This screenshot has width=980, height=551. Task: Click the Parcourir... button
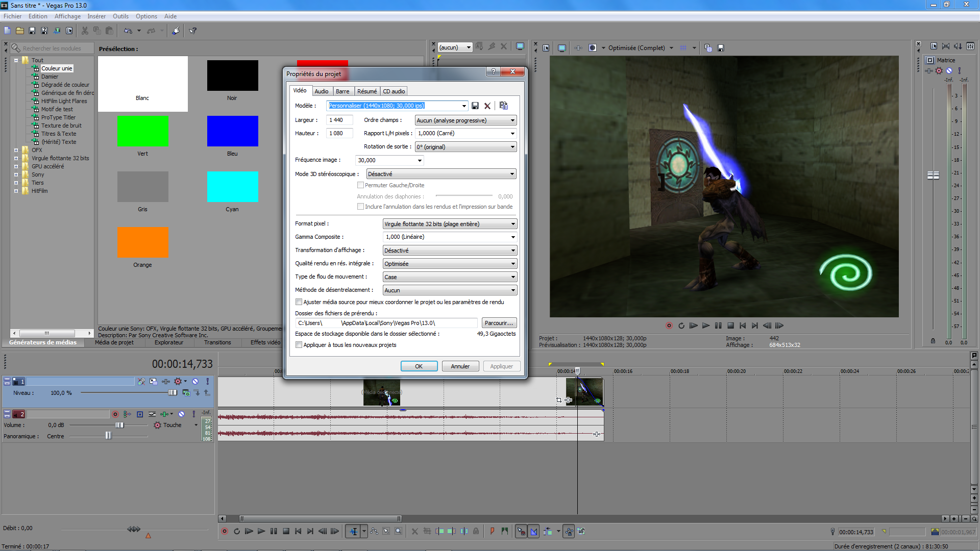499,323
